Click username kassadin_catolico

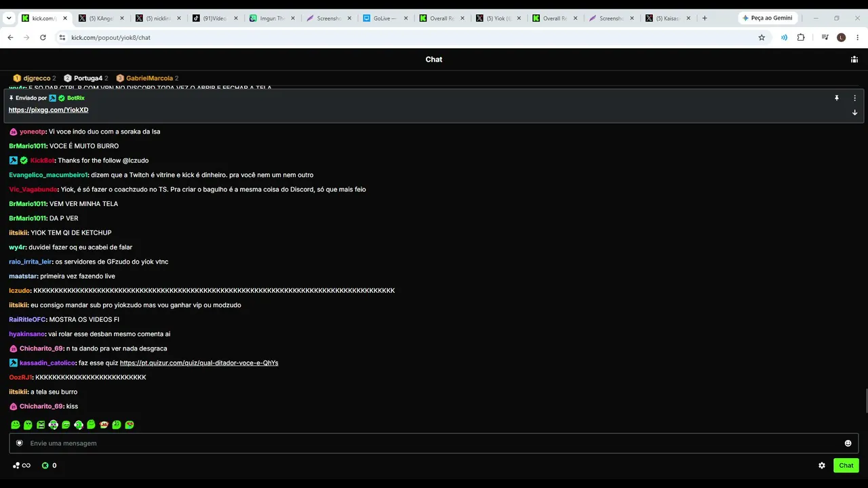[47, 363]
